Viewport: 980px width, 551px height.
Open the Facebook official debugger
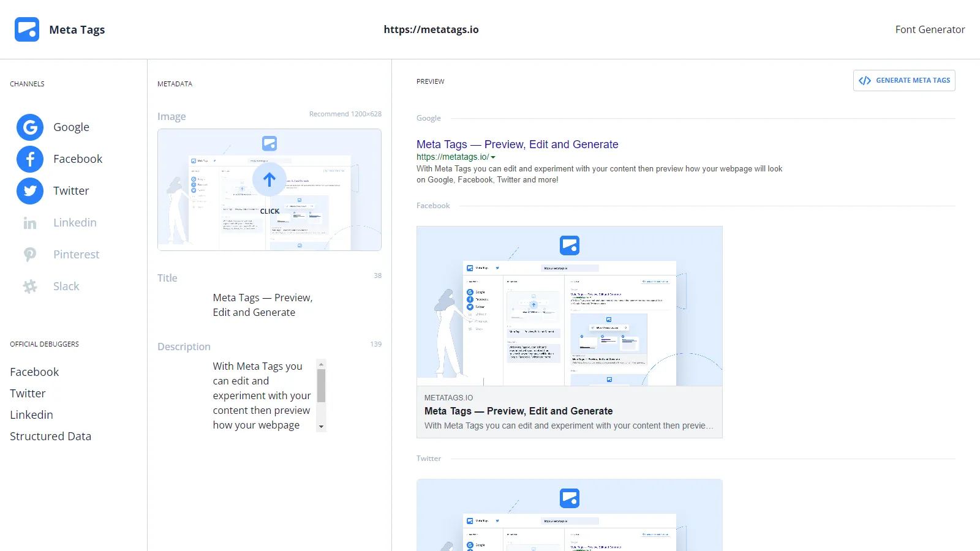tap(34, 372)
